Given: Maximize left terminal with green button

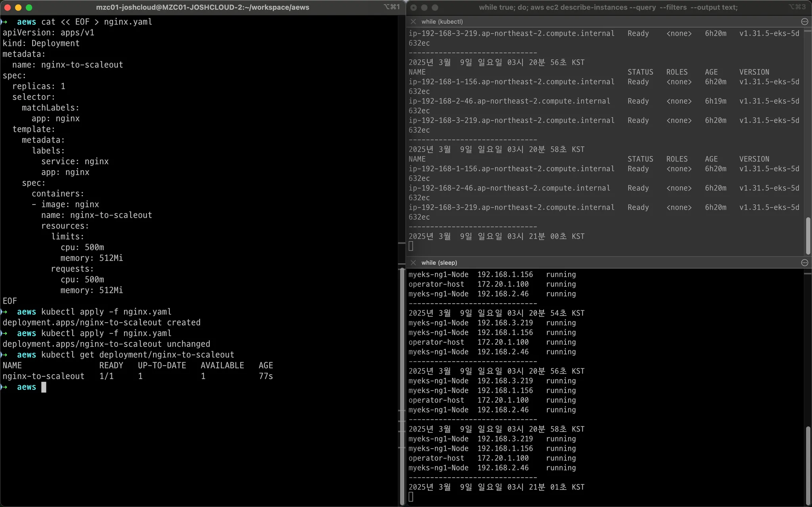Looking at the screenshot, I should [29, 8].
